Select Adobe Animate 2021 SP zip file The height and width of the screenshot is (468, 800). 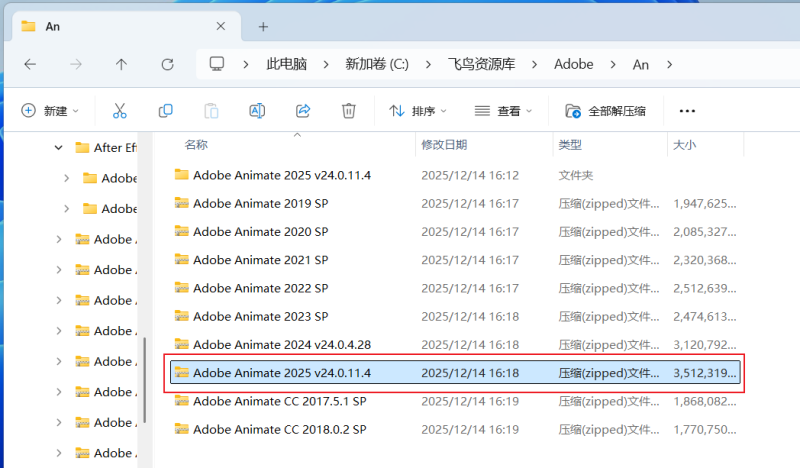tap(456, 260)
